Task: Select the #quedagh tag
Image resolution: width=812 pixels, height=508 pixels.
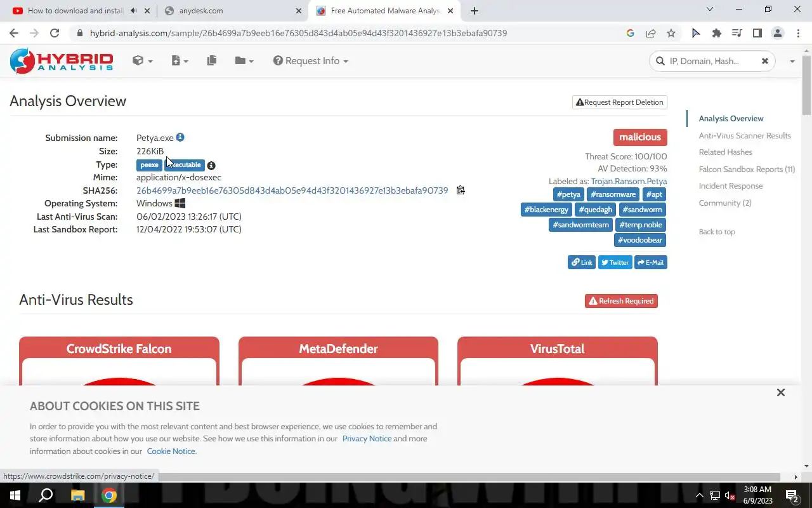Action: (x=595, y=210)
